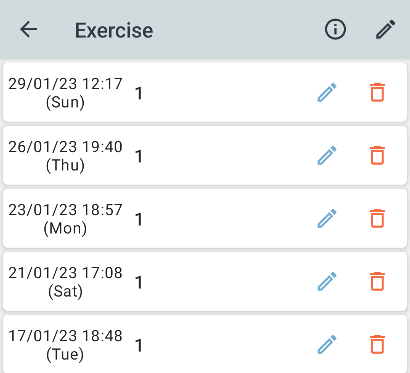Delete the 17/01/23 Tuesday entry
Viewport: 410px width, 373px height.
click(x=377, y=344)
